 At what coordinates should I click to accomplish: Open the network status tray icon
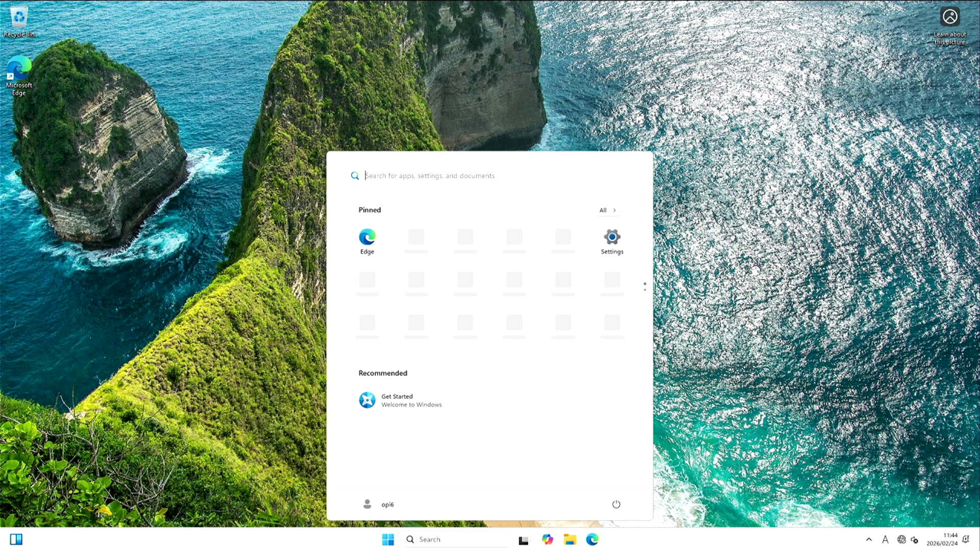(901, 539)
